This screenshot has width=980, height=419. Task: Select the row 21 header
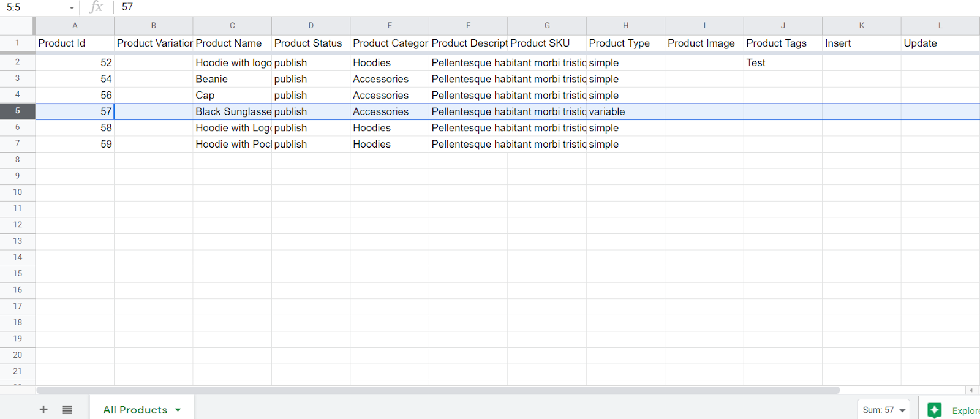pos(17,371)
